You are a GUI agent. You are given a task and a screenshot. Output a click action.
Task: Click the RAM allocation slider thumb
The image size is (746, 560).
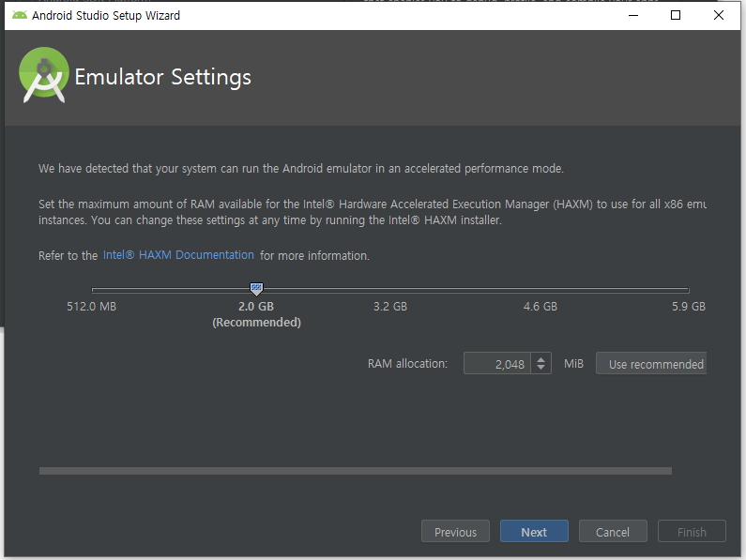click(x=256, y=288)
